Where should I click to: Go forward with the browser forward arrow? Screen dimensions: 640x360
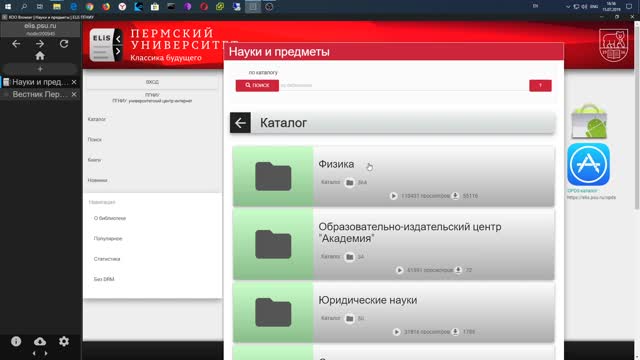coord(40,43)
